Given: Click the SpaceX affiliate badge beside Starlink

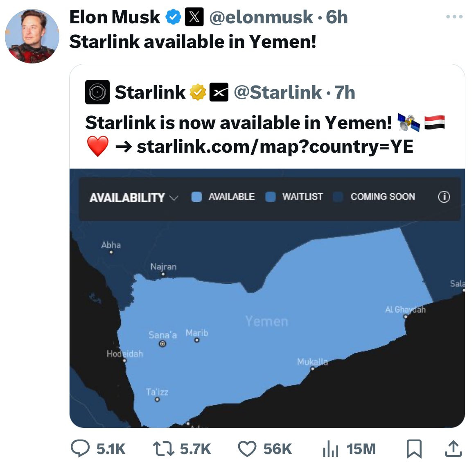Looking at the screenshot, I should (x=219, y=92).
